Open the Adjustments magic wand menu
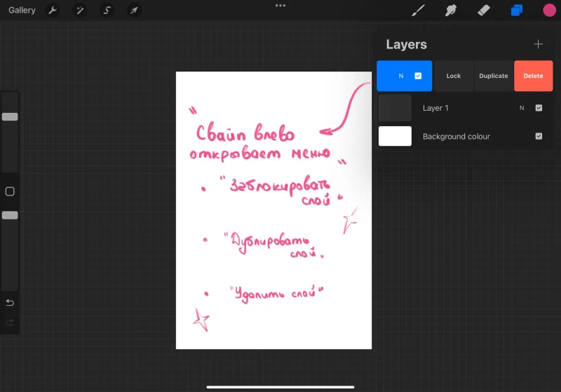The image size is (561, 392). click(79, 10)
